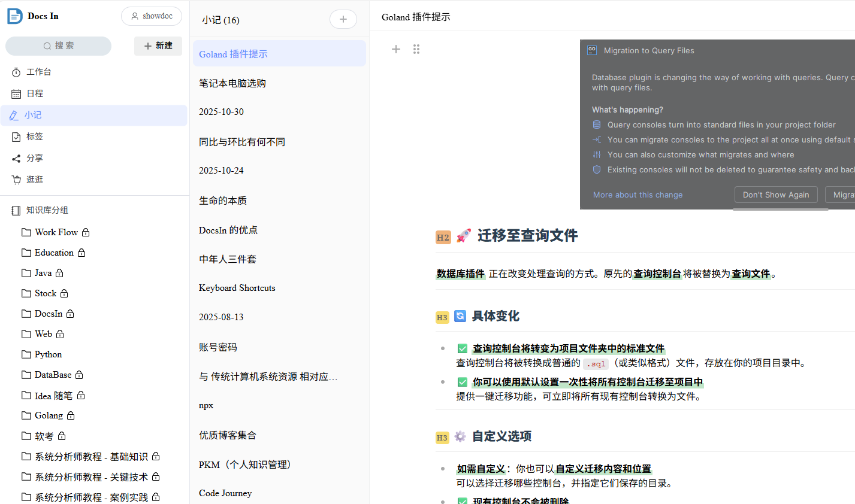
Task: Open the Keyboard Shortcuts note
Action: (237, 288)
